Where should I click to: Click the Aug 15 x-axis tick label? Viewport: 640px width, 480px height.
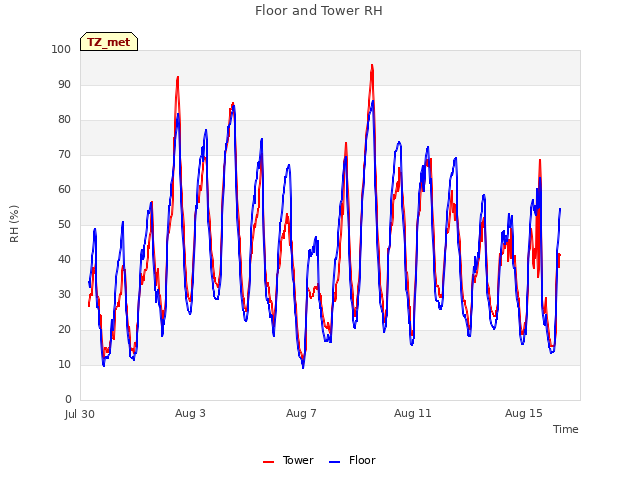point(524,413)
